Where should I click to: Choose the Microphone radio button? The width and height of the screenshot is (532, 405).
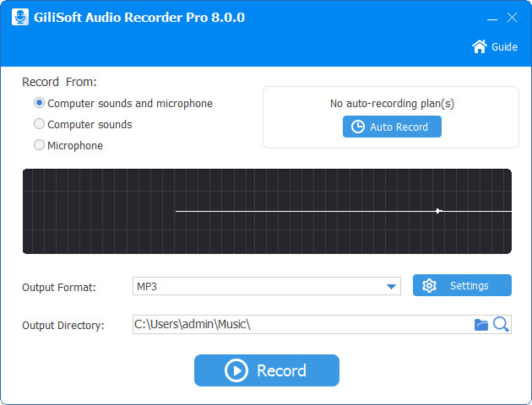point(40,145)
